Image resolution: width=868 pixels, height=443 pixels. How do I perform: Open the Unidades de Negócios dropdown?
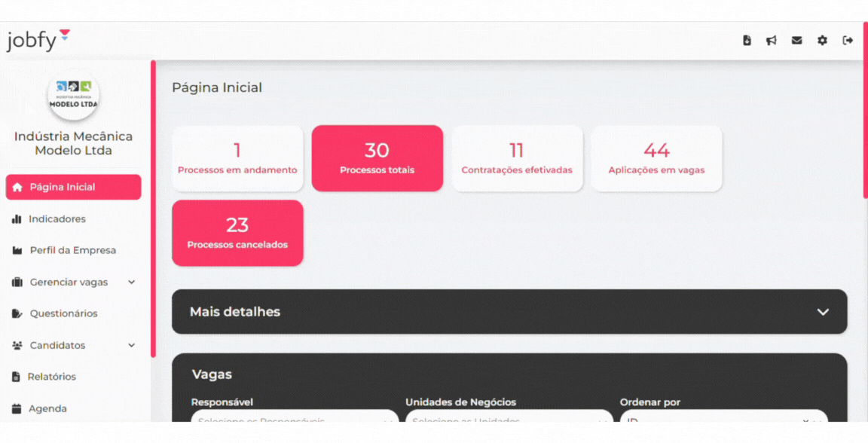(509, 417)
